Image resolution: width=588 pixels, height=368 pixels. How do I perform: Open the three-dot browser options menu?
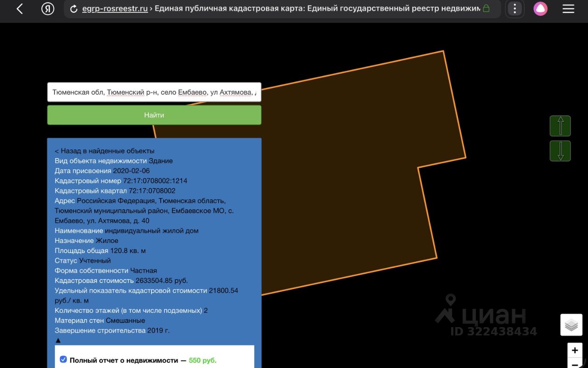coord(514,9)
